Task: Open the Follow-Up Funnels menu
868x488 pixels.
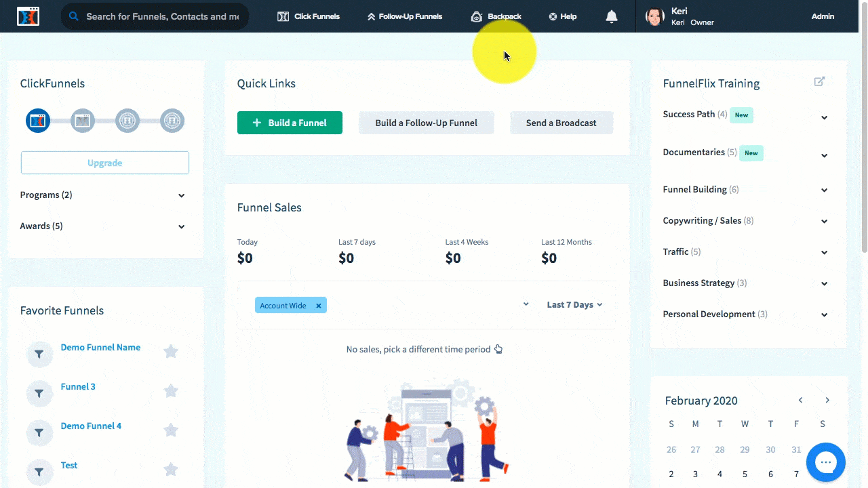Action: point(404,16)
